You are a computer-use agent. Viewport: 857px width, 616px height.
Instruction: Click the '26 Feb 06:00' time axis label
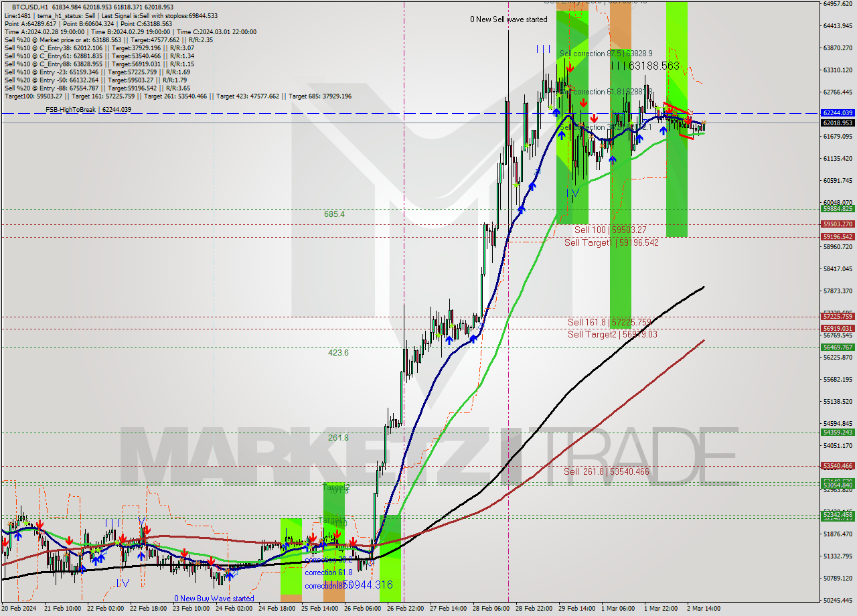[362, 609]
